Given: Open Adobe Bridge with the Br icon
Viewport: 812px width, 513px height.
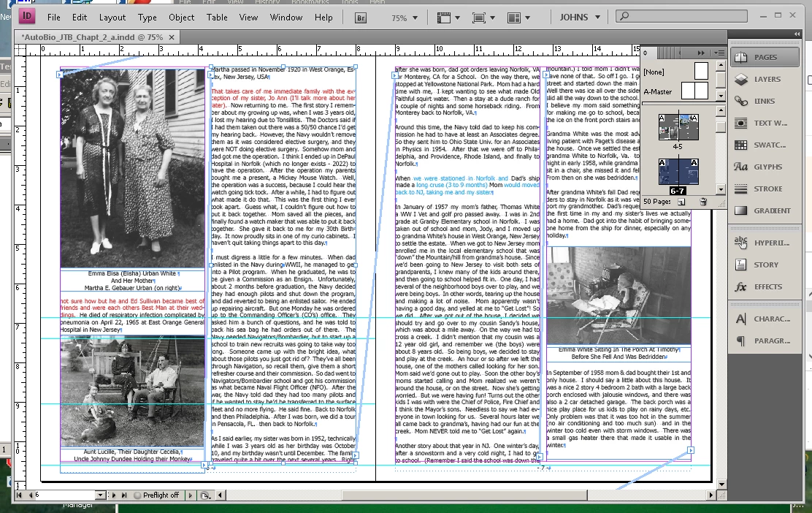Looking at the screenshot, I should (361, 18).
